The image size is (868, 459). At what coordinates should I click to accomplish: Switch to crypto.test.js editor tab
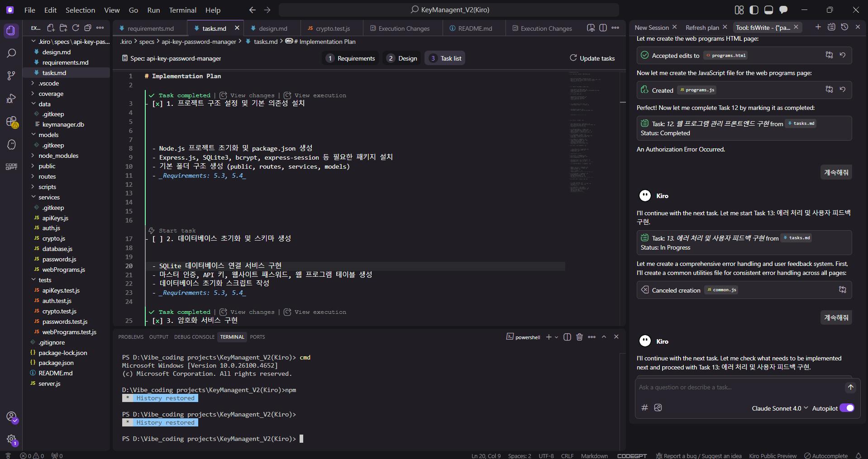[333, 28]
